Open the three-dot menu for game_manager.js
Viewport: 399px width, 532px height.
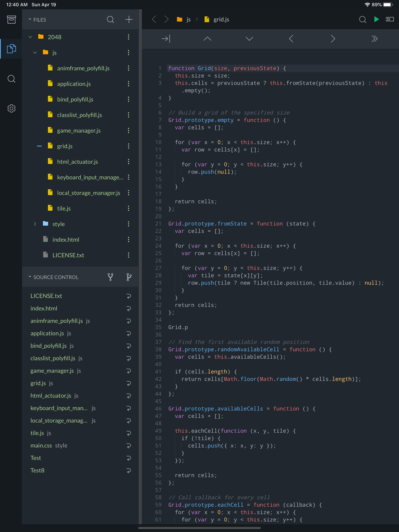[x=129, y=130]
